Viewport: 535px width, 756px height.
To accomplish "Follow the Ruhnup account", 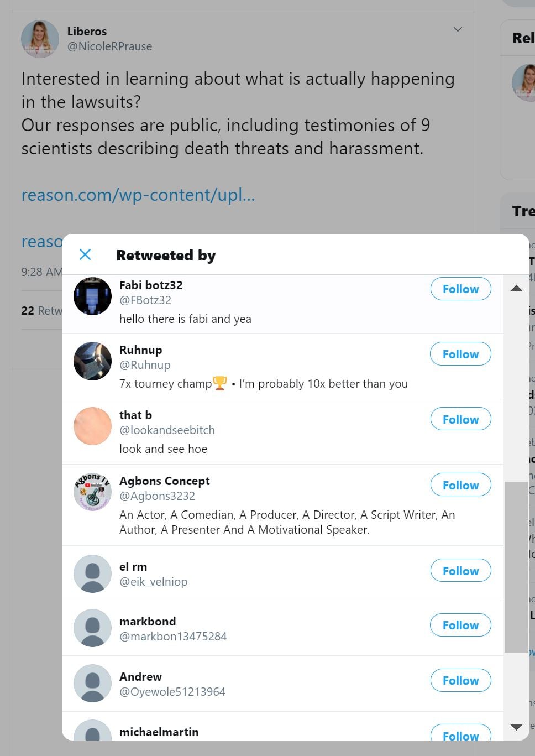I will coord(460,354).
